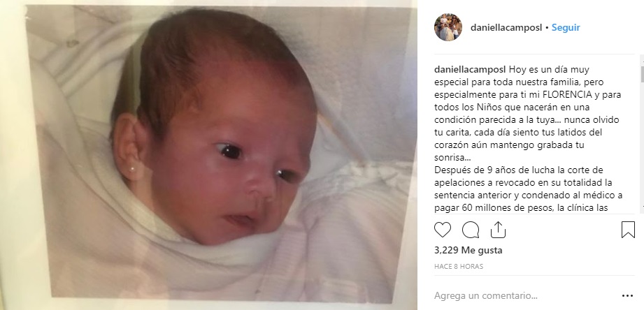
Task: Click the scrollbar track below the thumb
Action: click(642, 147)
